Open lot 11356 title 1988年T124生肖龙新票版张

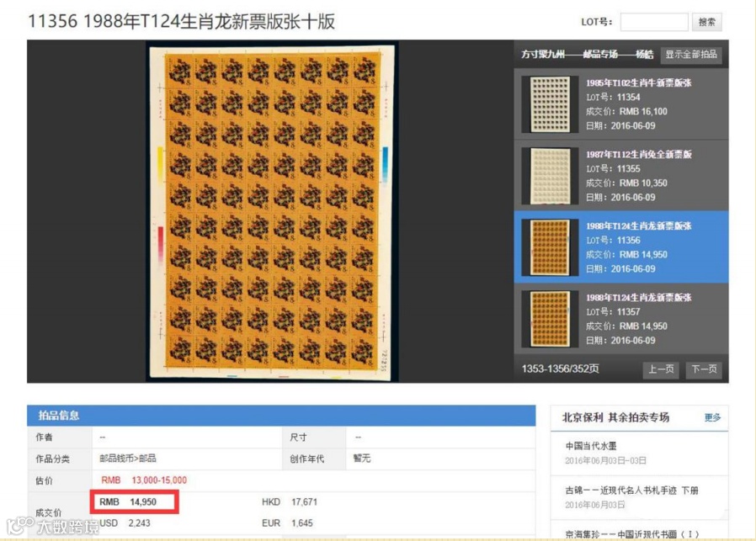point(638,226)
